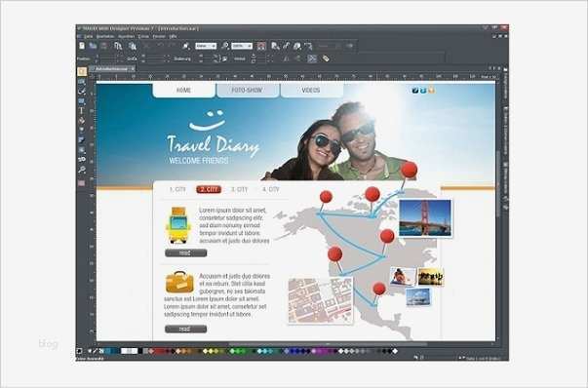Click the magnifier icon beside zoom percentage
Viewport: 588px width, 388px height.
coord(225,46)
